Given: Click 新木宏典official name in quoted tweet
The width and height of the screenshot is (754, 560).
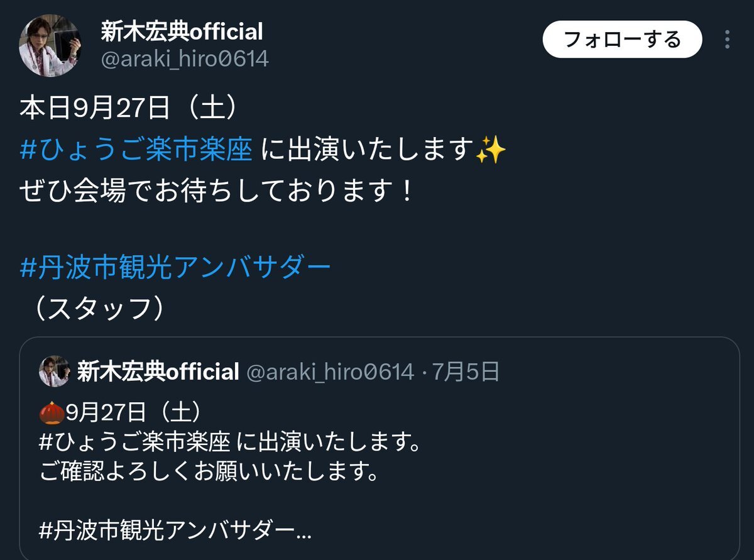Looking at the screenshot, I should pos(158,371).
